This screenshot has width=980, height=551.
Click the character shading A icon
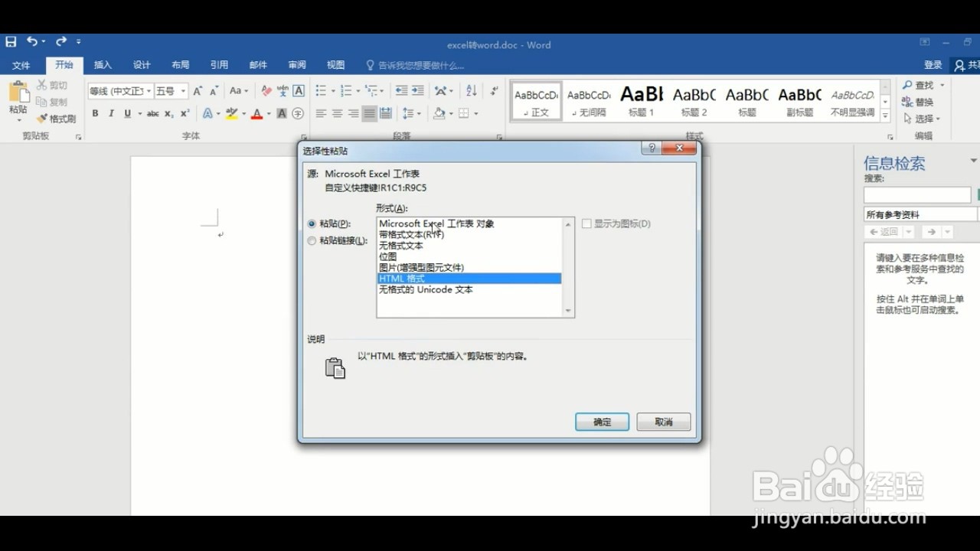pyautogui.click(x=282, y=113)
